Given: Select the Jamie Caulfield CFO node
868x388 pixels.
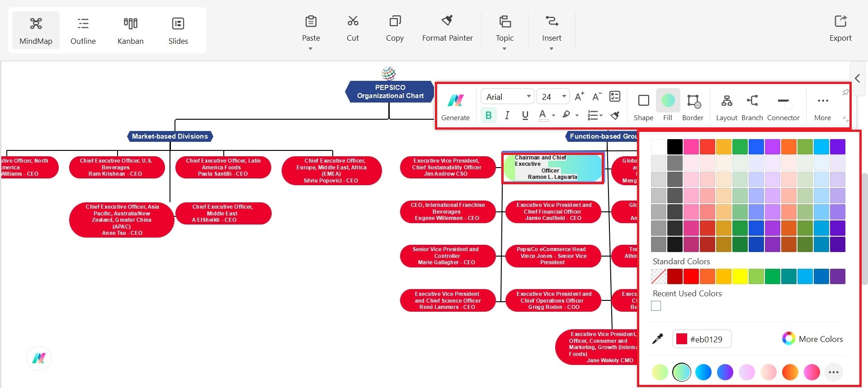Looking at the screenshot, I should 553,211.
